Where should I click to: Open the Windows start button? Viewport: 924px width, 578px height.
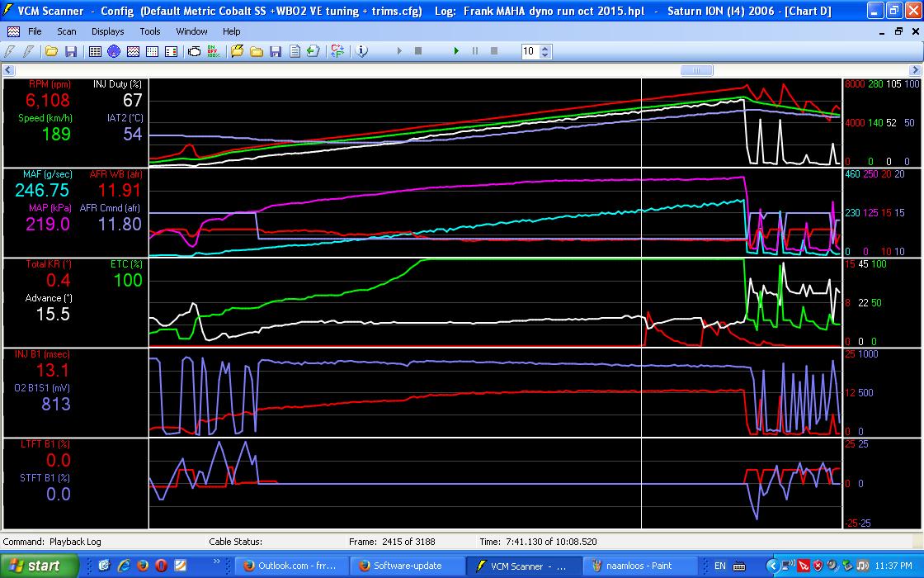pyautogui.click(x=40, y=566)
